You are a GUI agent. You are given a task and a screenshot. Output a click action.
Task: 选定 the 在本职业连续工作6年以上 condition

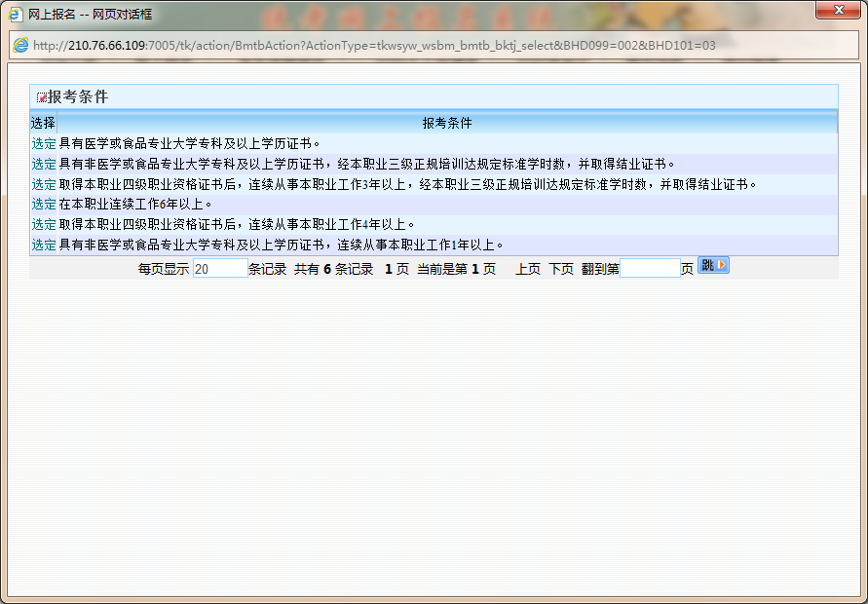tap(43, 206)
